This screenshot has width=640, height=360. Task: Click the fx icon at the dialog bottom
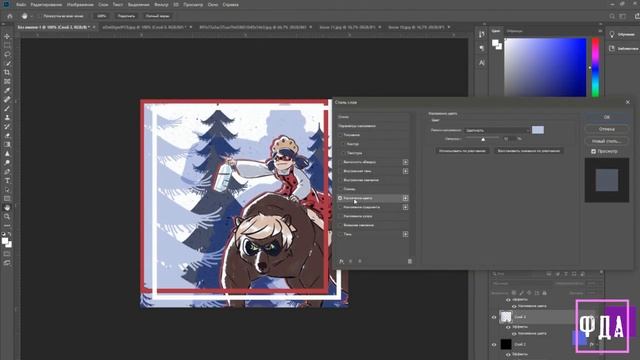point(341,261)
